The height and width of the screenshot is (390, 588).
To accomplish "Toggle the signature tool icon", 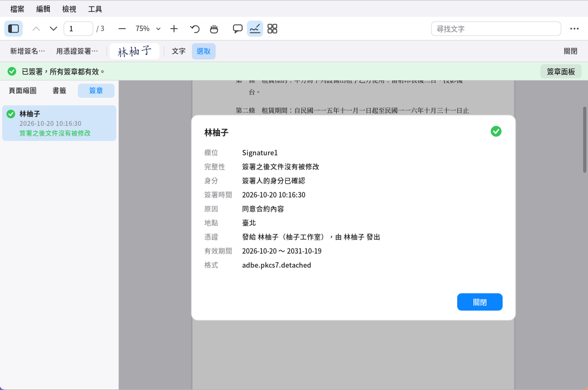I will pyautogui.click(x=255, y=29).
